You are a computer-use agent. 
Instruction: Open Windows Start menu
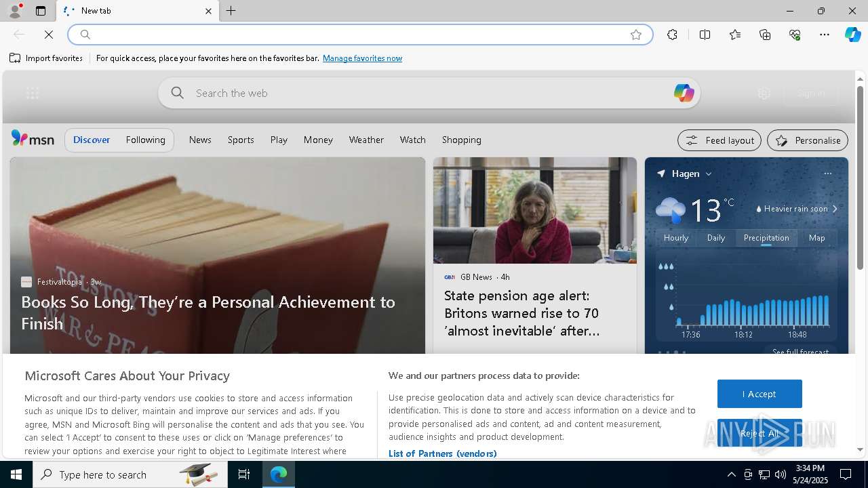16,474
